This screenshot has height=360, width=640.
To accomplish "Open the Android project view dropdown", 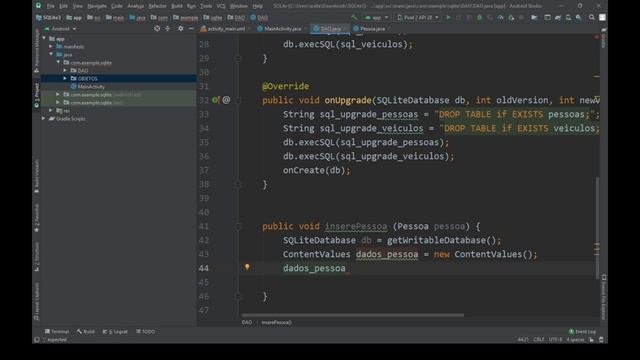I will point(60,29).
